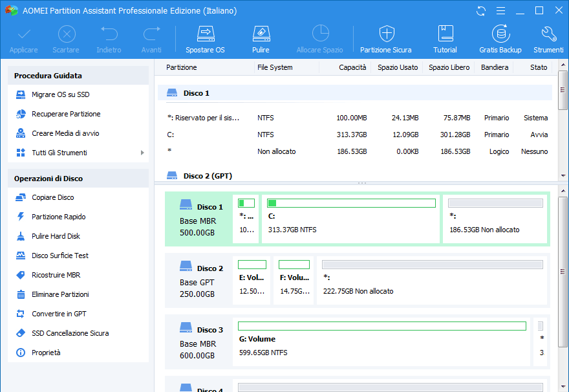
Task: Click the refresh icon in title bar
Action: [x=480, y=11]
